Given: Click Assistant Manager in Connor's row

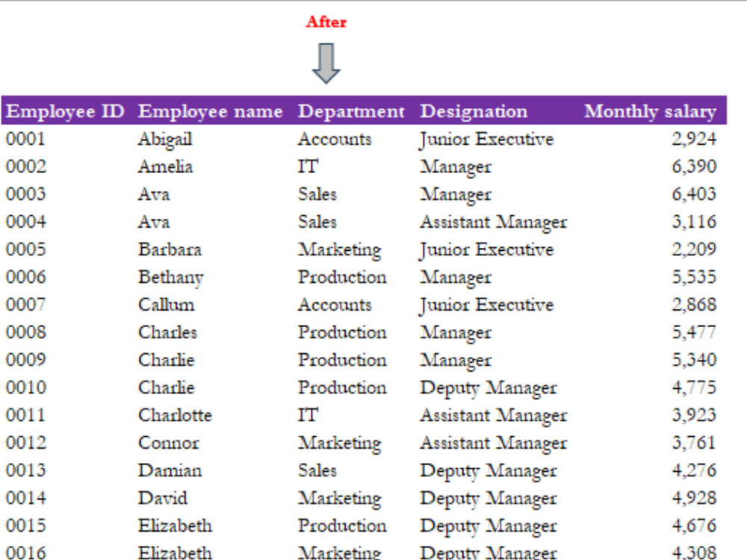Looking at the screenshot, I should coord(494,444).
